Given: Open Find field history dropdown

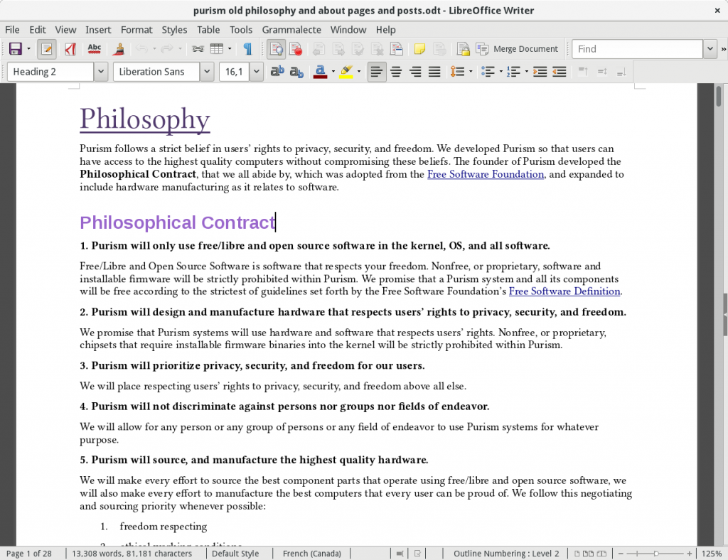Looking at the screenshot, I should (710, 49).
